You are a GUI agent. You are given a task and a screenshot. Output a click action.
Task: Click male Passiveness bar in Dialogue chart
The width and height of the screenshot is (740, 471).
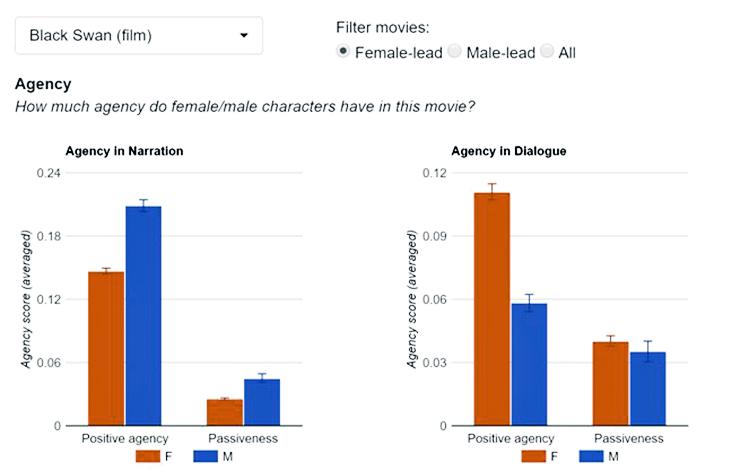[x=648, y=389]
